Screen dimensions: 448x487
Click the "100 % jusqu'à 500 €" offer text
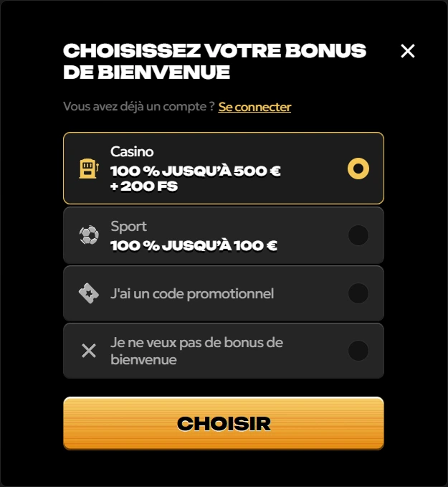coord(196,171)
